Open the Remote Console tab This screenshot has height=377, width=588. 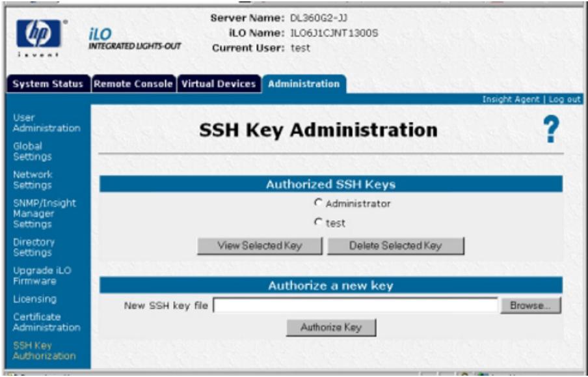click(x=133, y=84)
